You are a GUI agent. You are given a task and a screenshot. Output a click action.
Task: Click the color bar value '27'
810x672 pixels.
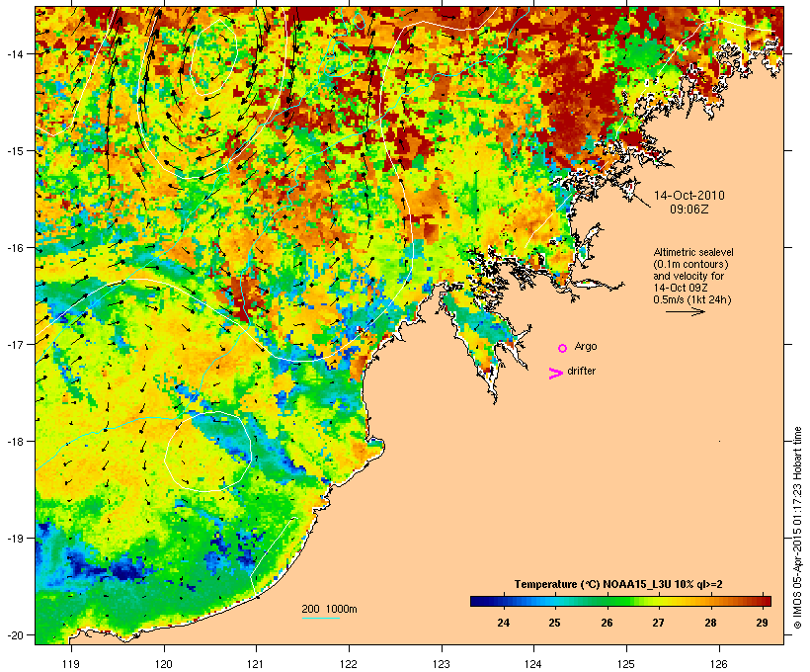(658, 623)
